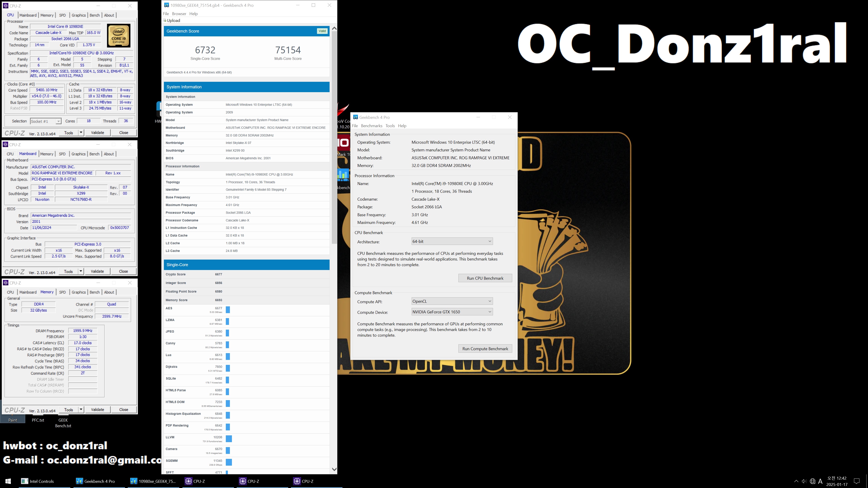Screen dimensions: 868x488
Task: Click the Core Speed value 5400.10 MHz
Action: point(47,90)
